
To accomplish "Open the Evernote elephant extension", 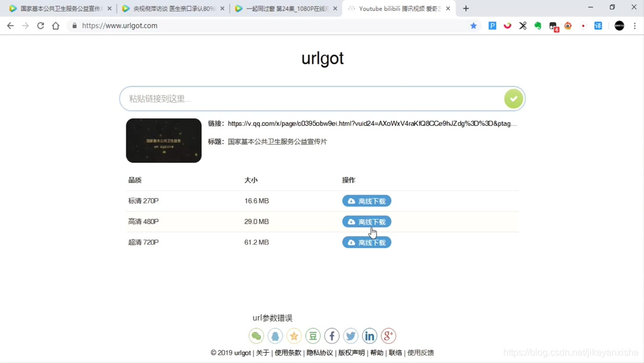I will click(537, 26).
